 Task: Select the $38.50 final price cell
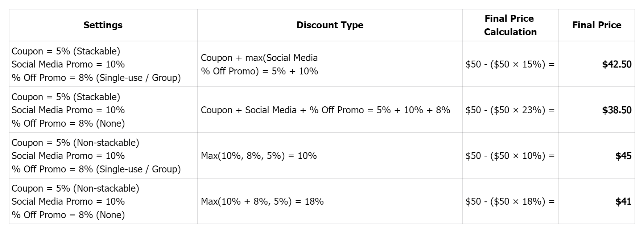[x=596, y=110]
